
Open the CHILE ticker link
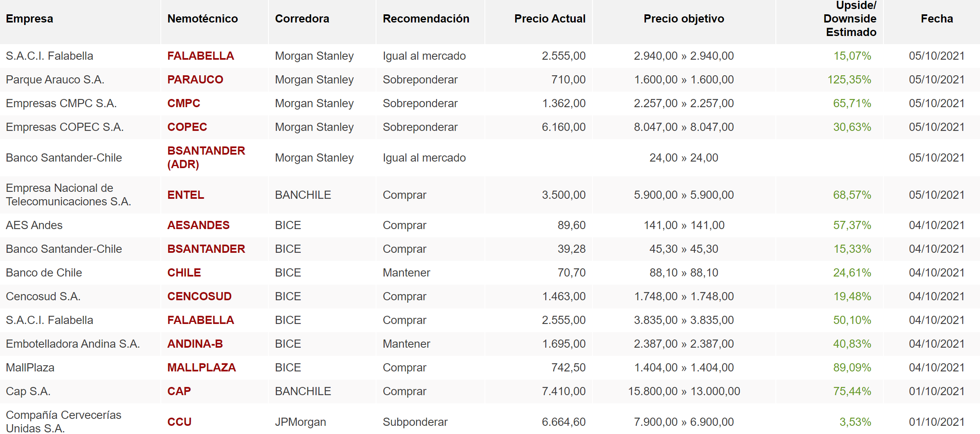coord(184,272)
